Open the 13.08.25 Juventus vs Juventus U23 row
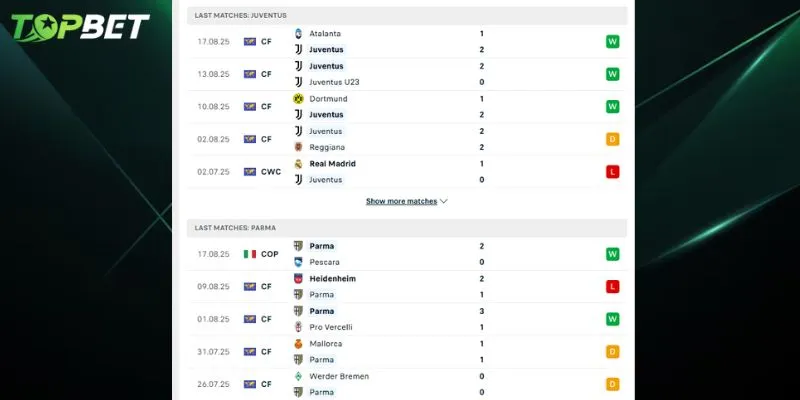 coord(400,74)
